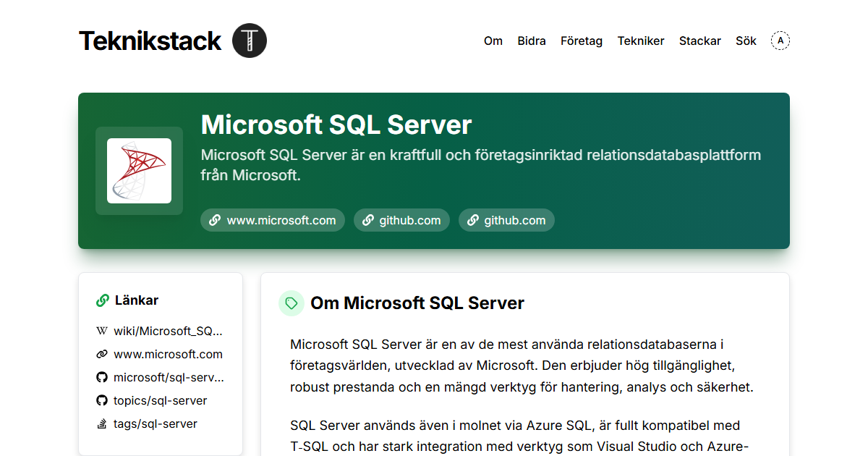Click the Microsoft SQL Server logo thumbnail
The height and width of the screenshot is (456, 868).
[139, 171]
